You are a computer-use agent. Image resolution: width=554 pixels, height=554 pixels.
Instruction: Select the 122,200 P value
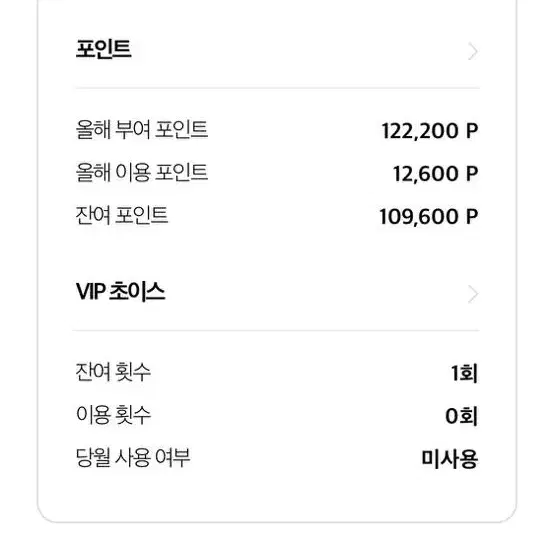(x=430, y=131)
